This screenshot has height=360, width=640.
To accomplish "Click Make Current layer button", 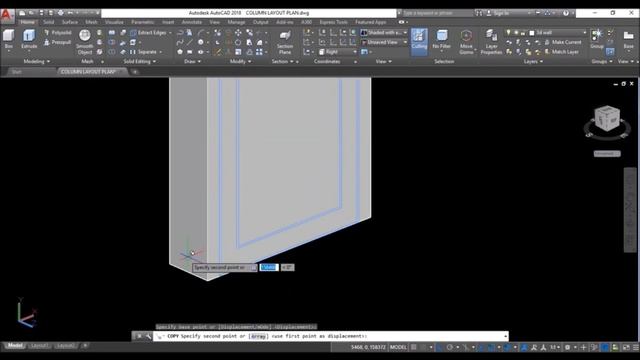I will (563, 42).
